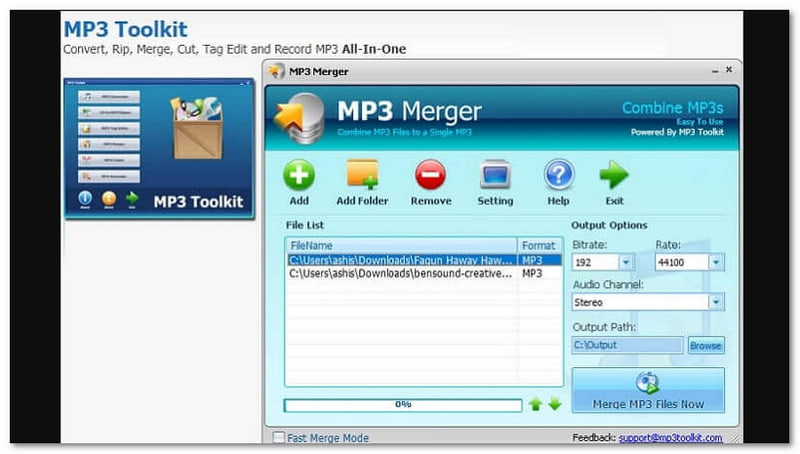Enable the Fast Merge Mode checkbox

(x=279, y=438)
